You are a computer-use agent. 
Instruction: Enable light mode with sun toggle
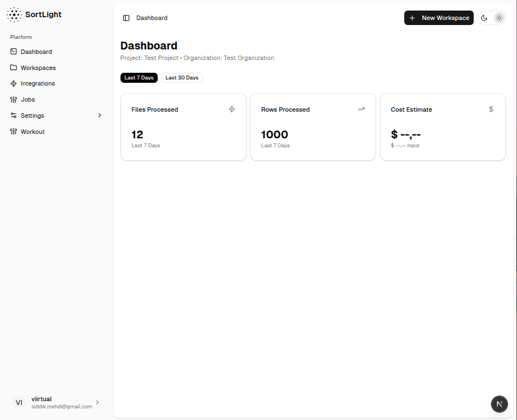click(499, 18)
